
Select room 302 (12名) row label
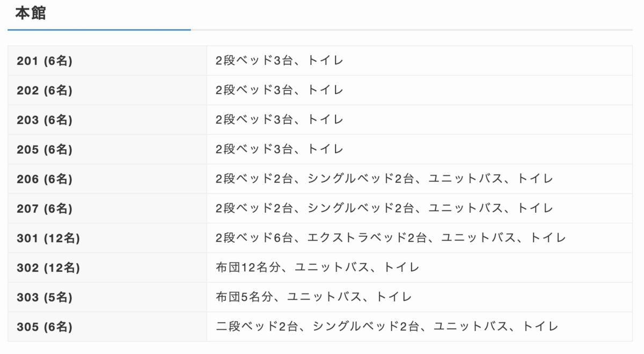pyautogui.click(x=48, y=268)
